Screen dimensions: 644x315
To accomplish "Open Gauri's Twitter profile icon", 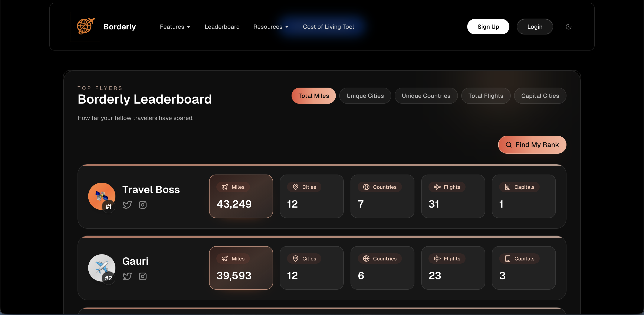I will [127, 276].
